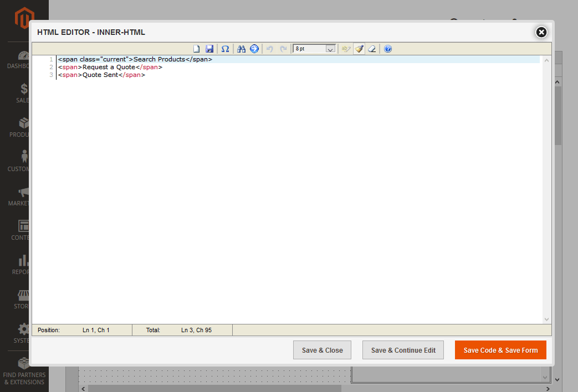Close the HTML Editor dialog
The height and width of the screenshot is (392, 578).
(x=541, y=33)
